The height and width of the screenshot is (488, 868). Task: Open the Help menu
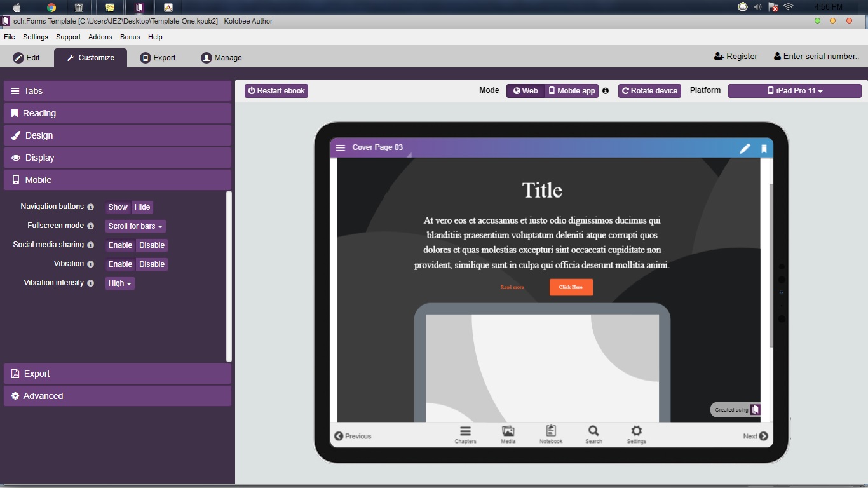tap(155, 37)
